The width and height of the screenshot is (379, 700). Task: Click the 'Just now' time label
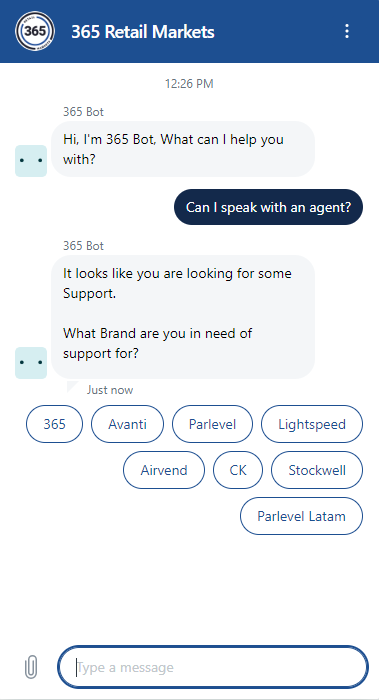(110, 390)
